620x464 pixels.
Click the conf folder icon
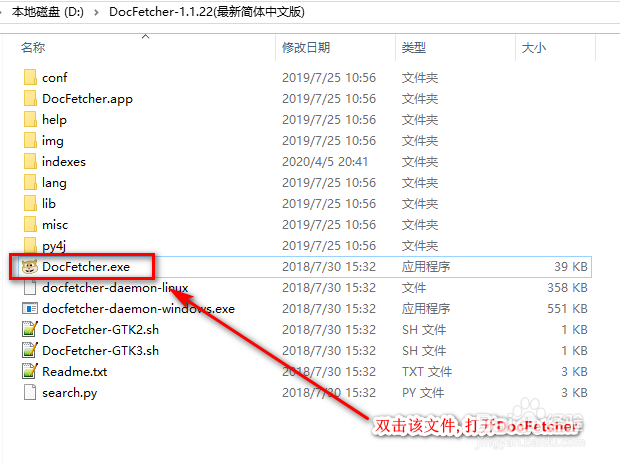point(30,77)
